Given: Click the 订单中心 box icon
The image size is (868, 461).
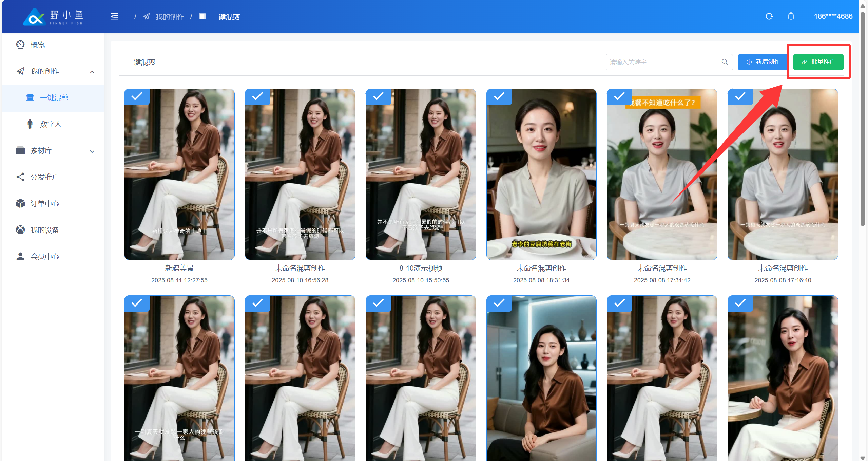Looking at the screenshot, I should click(x=20, y=203).
